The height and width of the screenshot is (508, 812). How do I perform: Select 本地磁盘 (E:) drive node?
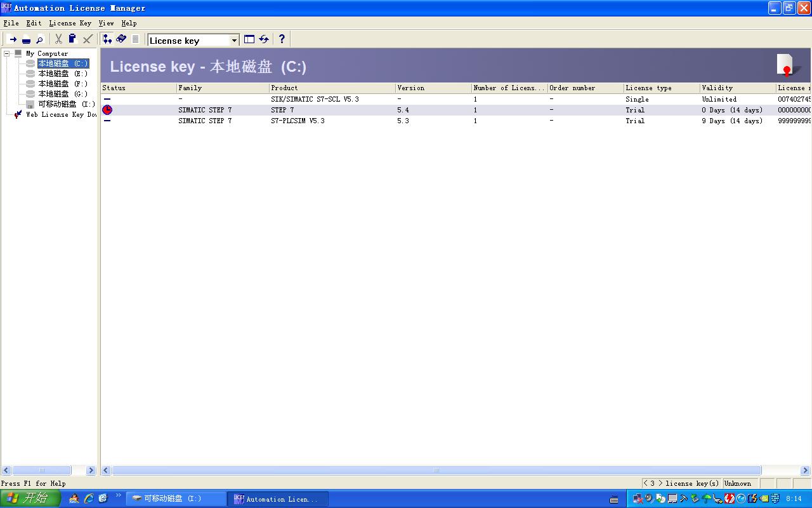click(63, 74)
